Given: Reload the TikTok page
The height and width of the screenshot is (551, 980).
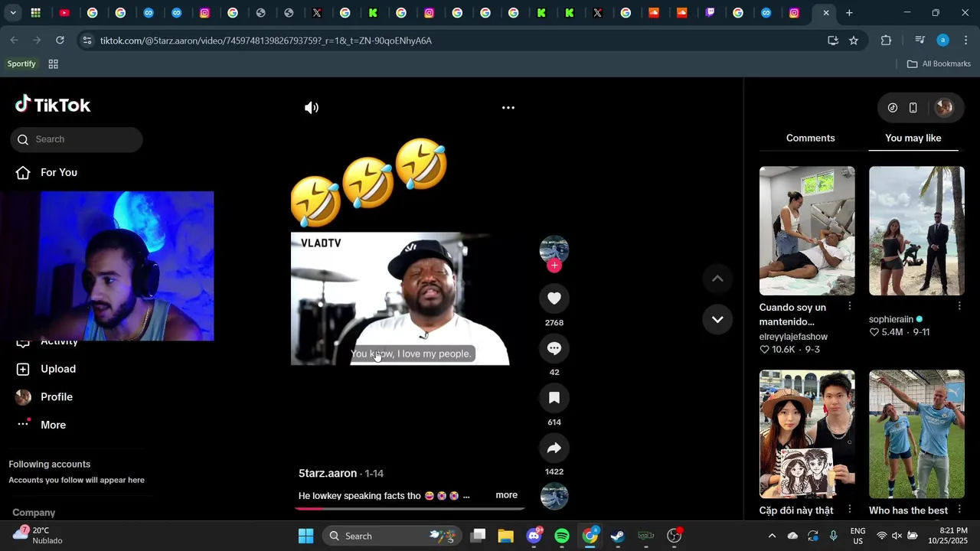Looking at the screenshot, I should (x=60, y=40).
